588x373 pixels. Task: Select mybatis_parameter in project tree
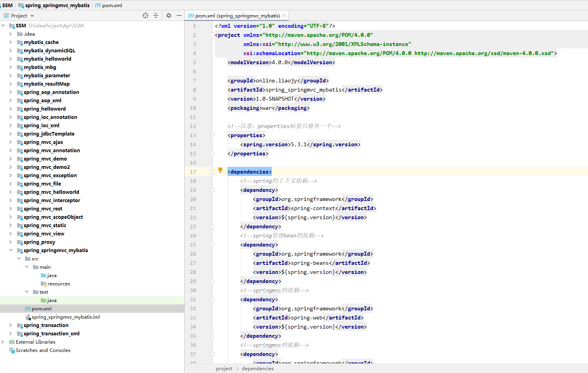(x=47, y=75)
